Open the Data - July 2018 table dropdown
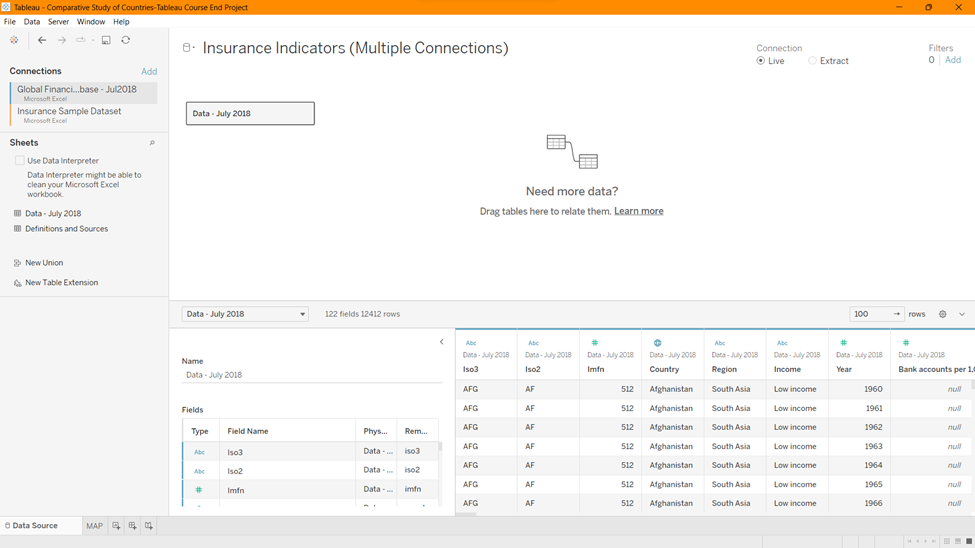 coord(245,314)
